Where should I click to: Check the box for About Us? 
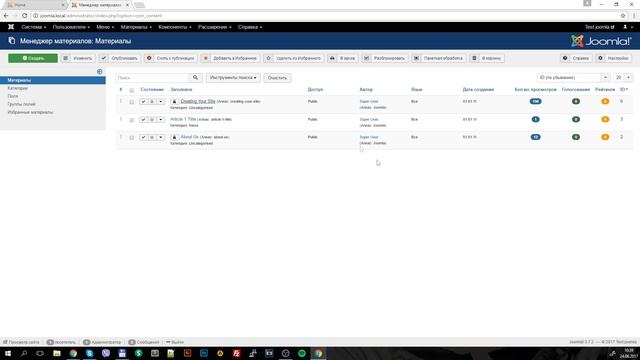pyautogui.click(x=131, y=138)
